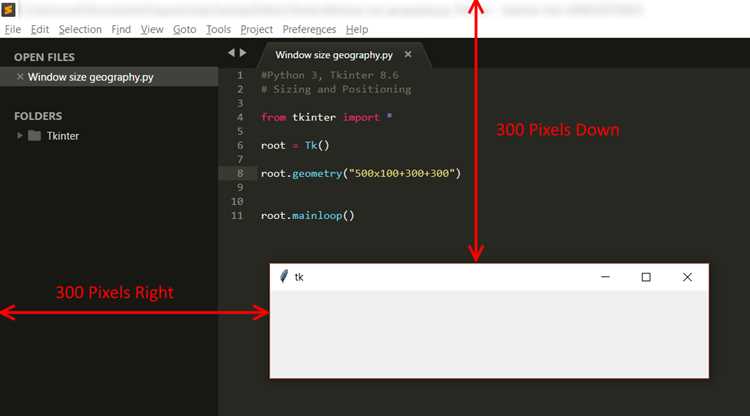Open the Project menu
The image size is (750, 416).
tap(256, 30)
